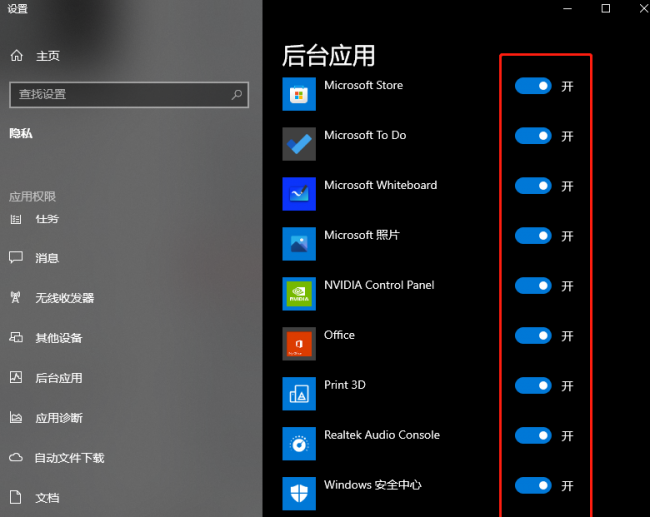Click the Realtek Audio Console icon
This screenshot has height=517, width=650.
[x=299, y=444]
